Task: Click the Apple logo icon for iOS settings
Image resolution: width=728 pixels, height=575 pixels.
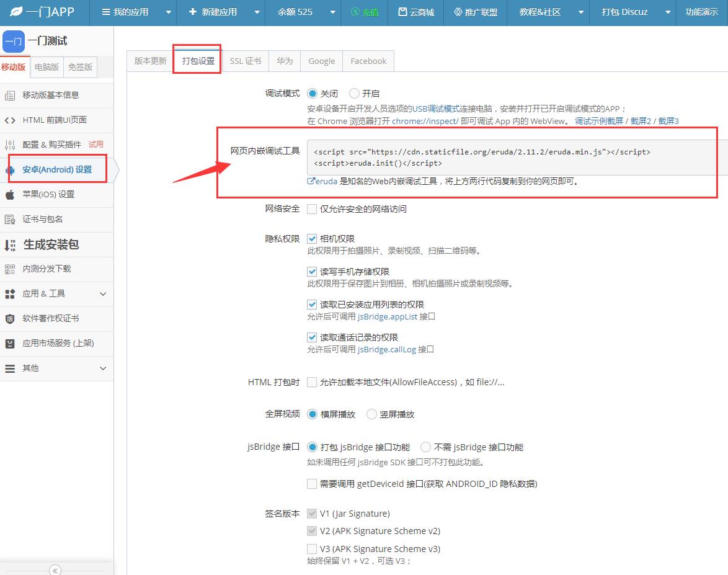Action: click(x=10, y=195)
